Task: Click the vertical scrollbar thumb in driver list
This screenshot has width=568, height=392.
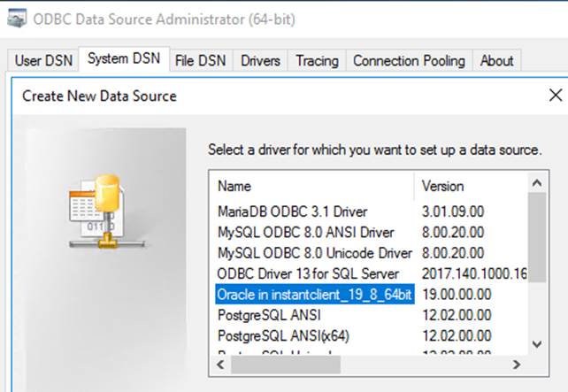Action: pos(537,237)
